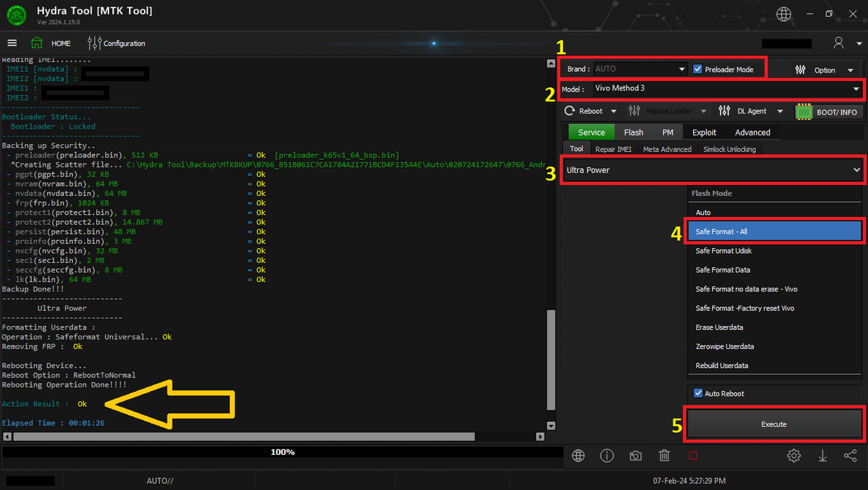Open the Brand dropdown

click(x=641, y=69)
